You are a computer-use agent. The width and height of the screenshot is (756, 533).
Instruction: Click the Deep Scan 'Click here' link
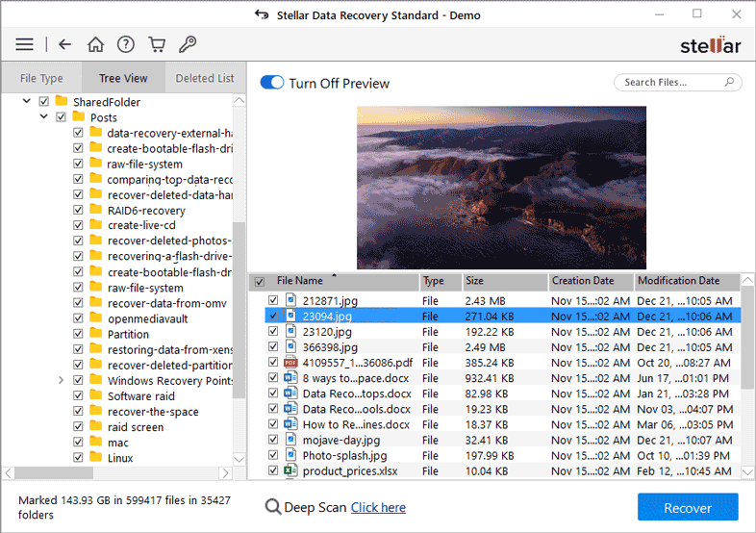tap(378, 507)
